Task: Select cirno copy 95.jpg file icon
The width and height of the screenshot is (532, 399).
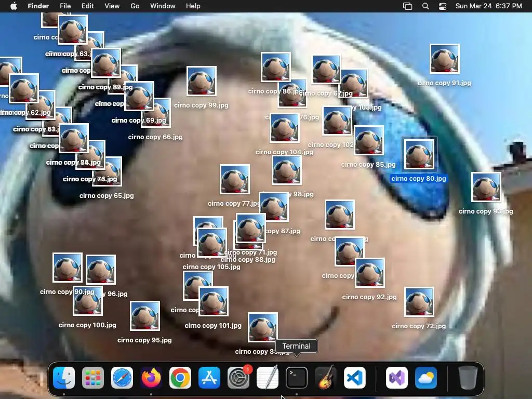Action: point(145,316)
